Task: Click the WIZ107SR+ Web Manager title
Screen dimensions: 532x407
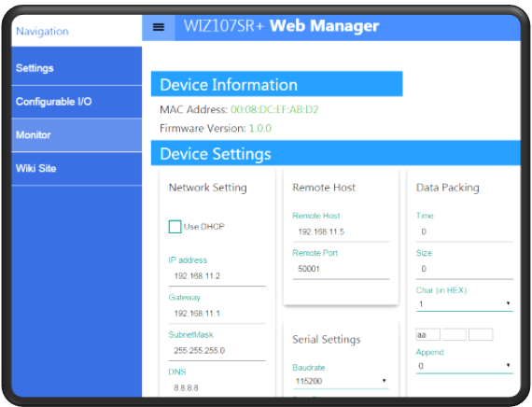Action: pyautogui.click(x=281, y=26)
